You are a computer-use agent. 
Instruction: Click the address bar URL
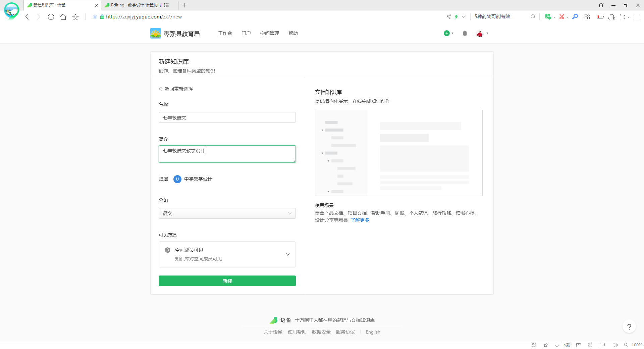144,17
